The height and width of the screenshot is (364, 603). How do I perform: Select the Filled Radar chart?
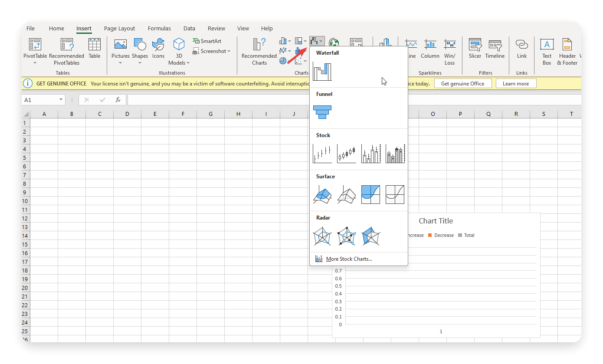click(371, 236)
